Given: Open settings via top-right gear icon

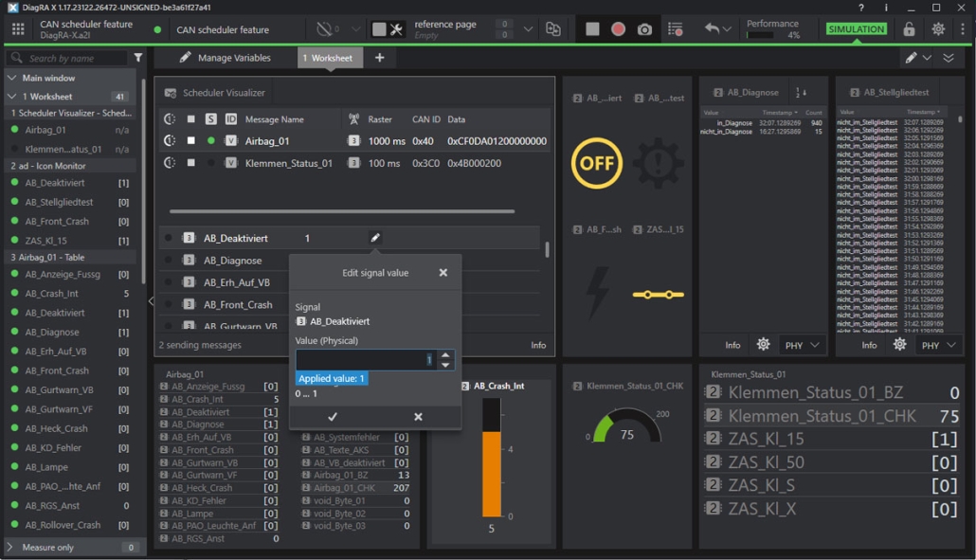Looking at the screenshot, I should (938, 28).
